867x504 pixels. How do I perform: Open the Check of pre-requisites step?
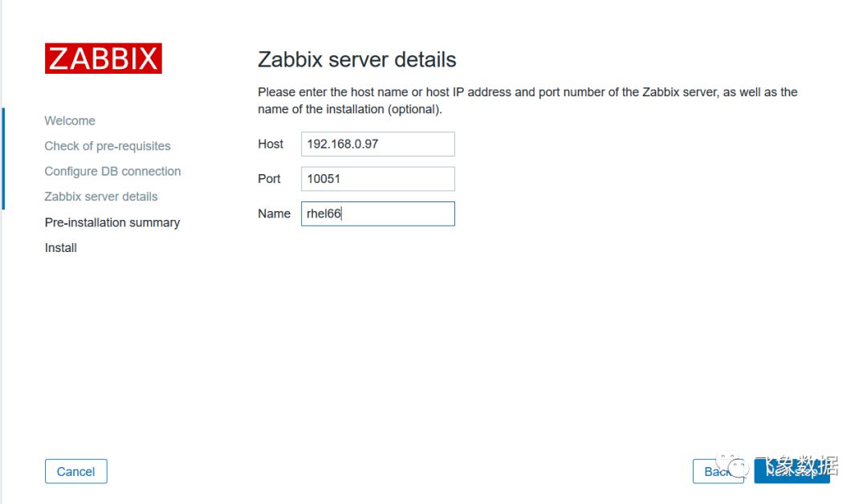coord(108,146)
